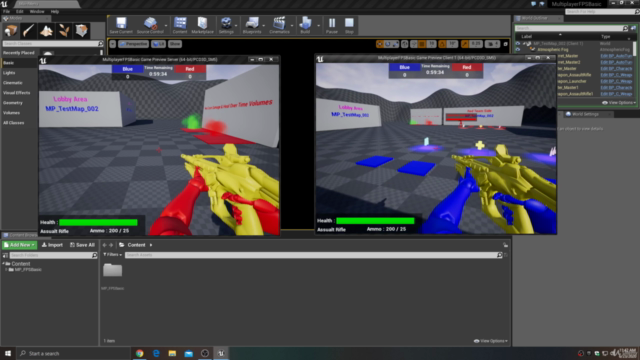Click the Search Classes field
Image resolution: width=640 pixels, height=360 pixels.
point(53,44)
